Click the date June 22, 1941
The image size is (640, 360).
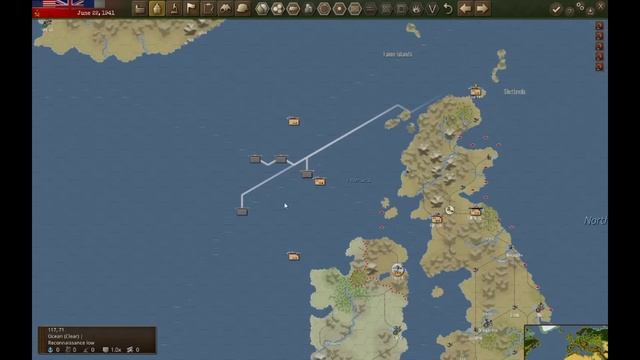coord(96,13)
